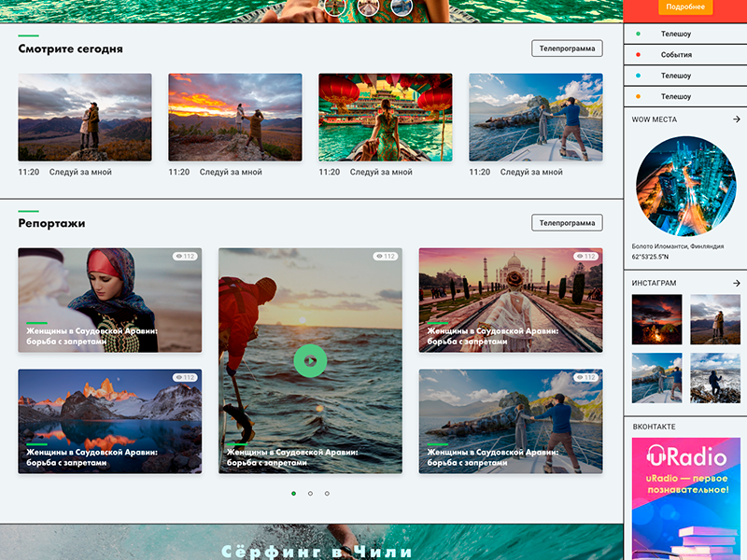The image size is (747, 560).
Task: Click the view count badge on the kayaker card
Action: (385, 257)
